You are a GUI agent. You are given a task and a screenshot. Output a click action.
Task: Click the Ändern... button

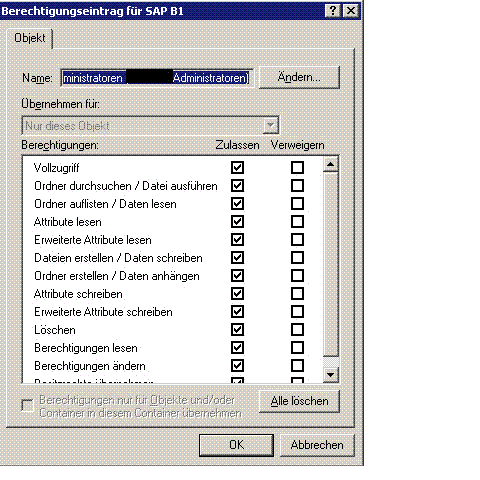click(299, 77)
